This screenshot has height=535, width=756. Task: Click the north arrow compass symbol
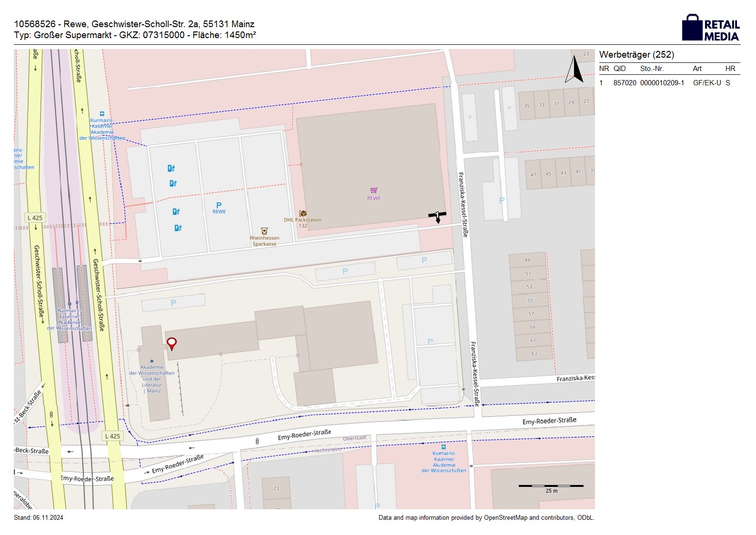pos(575,70)
